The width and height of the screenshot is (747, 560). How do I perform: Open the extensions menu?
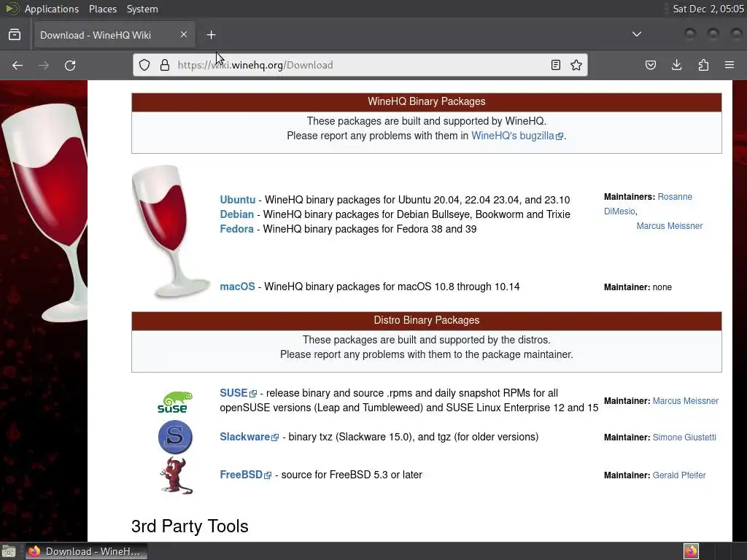703,65
